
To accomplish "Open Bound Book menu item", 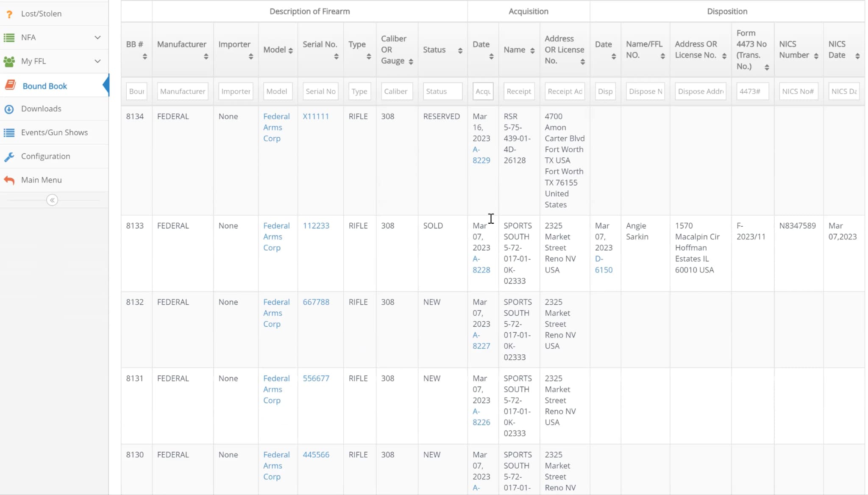I will pos(54,86).
